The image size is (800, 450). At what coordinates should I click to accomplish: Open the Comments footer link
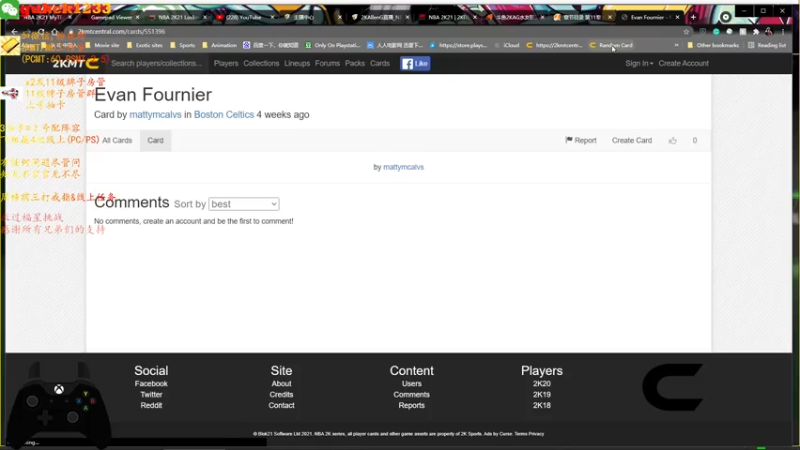pyautogui.click(x=412, y=394)
